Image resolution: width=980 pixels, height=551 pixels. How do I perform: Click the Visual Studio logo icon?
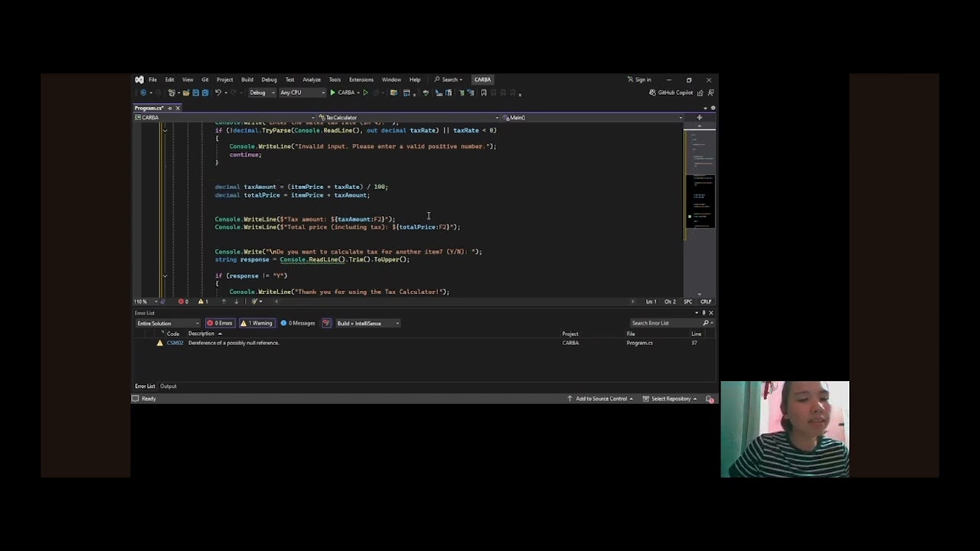click(139, 80)
